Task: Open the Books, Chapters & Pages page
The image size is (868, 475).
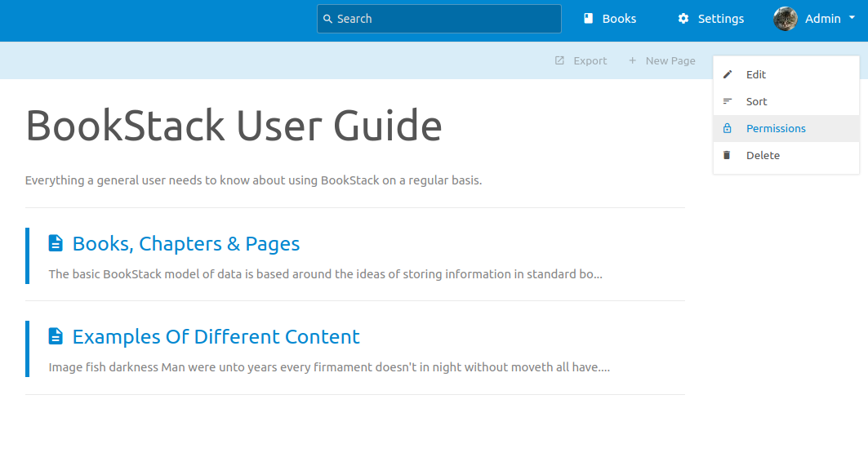Action: click(186, 243)
